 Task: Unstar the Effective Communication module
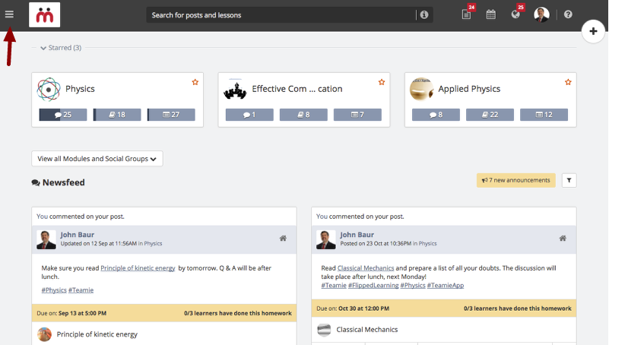coord(382,82)
